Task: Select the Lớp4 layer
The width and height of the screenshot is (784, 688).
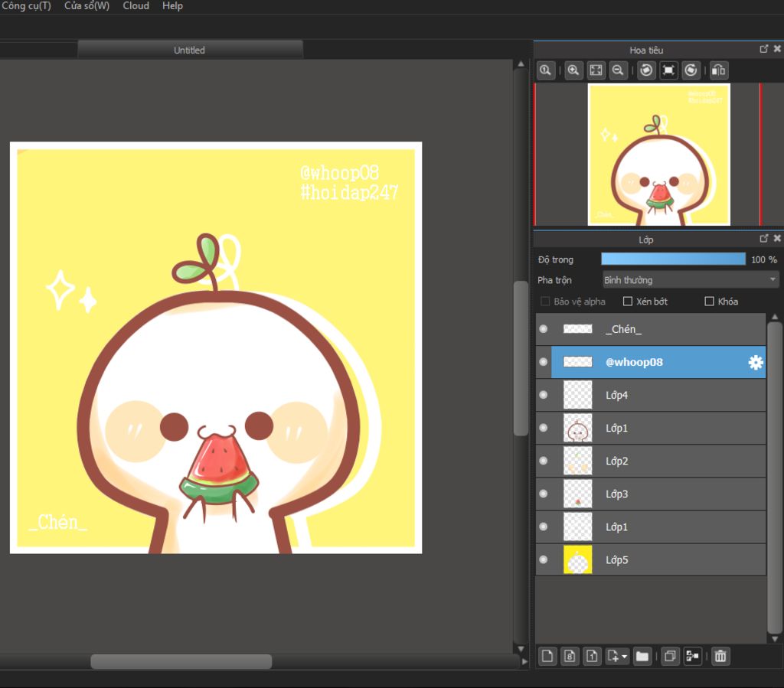Action: [x=651, y=395]
